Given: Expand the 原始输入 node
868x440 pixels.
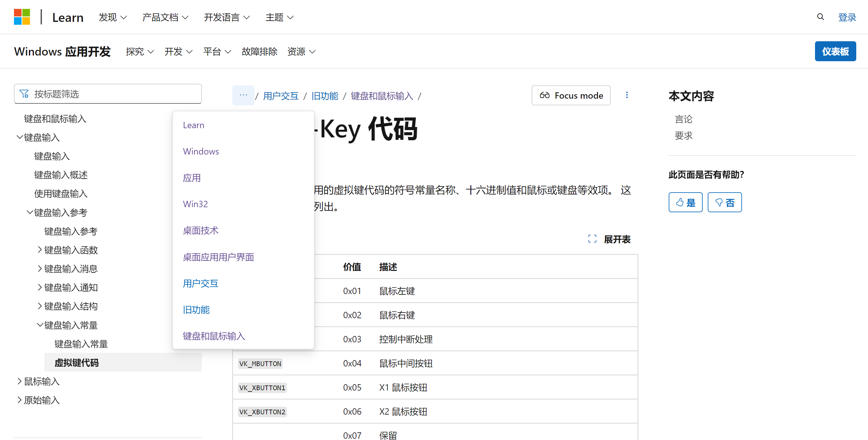Looking at the screenshot, I should pyautogui.click(x=20, y=400).
